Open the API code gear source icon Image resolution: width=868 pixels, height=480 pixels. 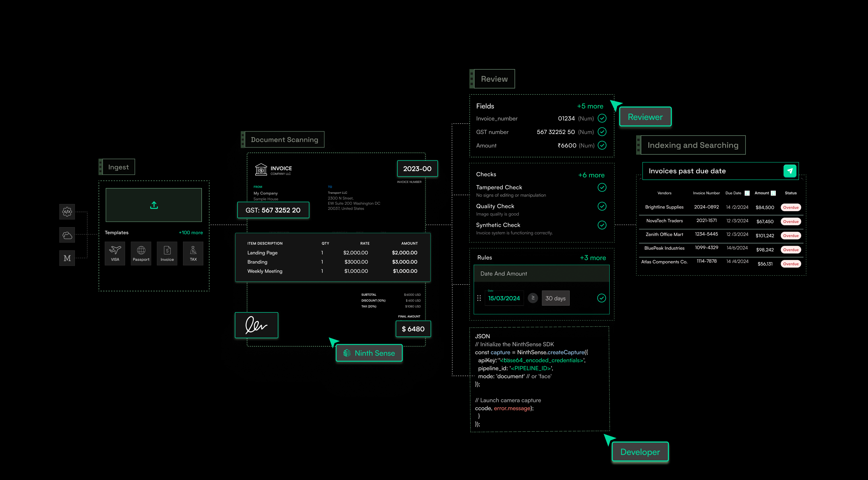click(67, 211)
